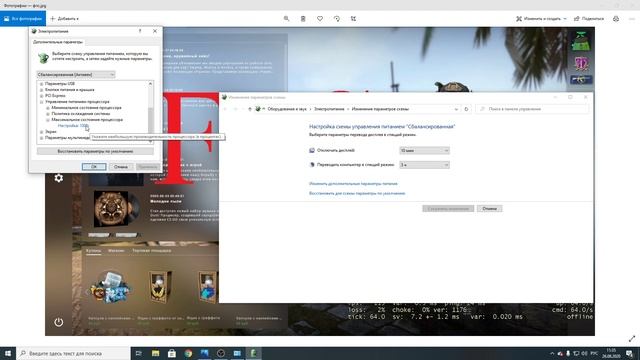Add photo to favorites with heart icon
Screen dimensions: 640x360
320,19
